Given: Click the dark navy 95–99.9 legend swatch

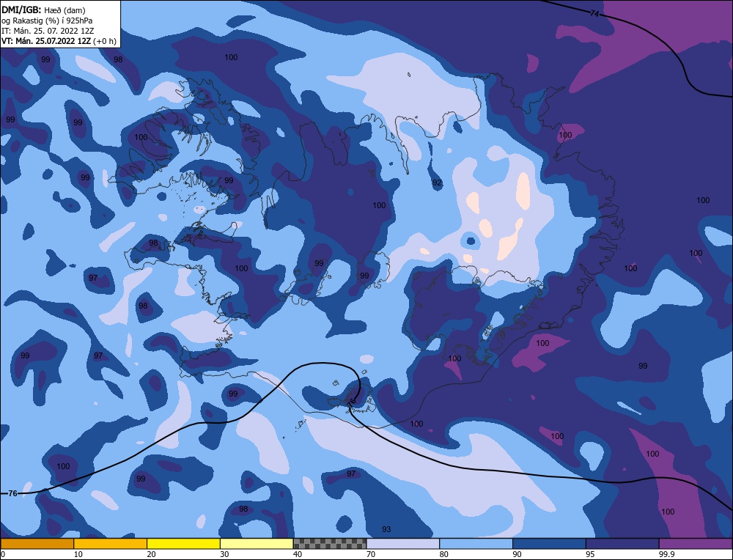Looking at the screenshot, I should click(622, 544).
